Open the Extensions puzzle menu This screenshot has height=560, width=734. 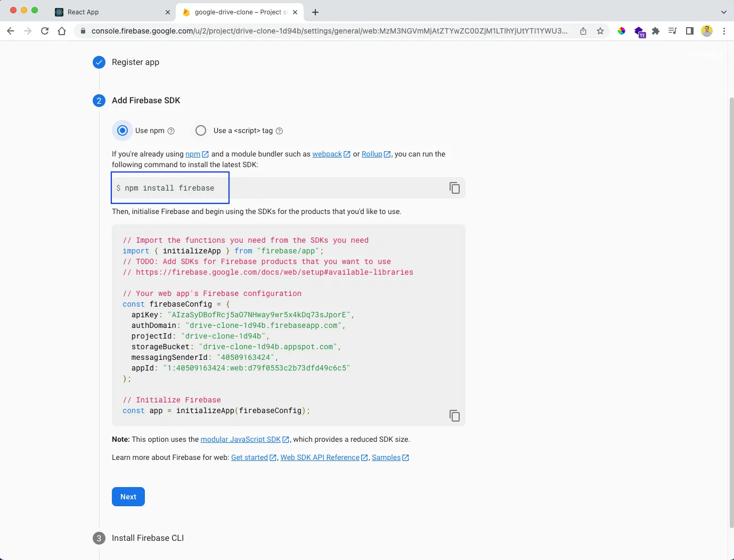pyautogui.click(x=656, y=31)
